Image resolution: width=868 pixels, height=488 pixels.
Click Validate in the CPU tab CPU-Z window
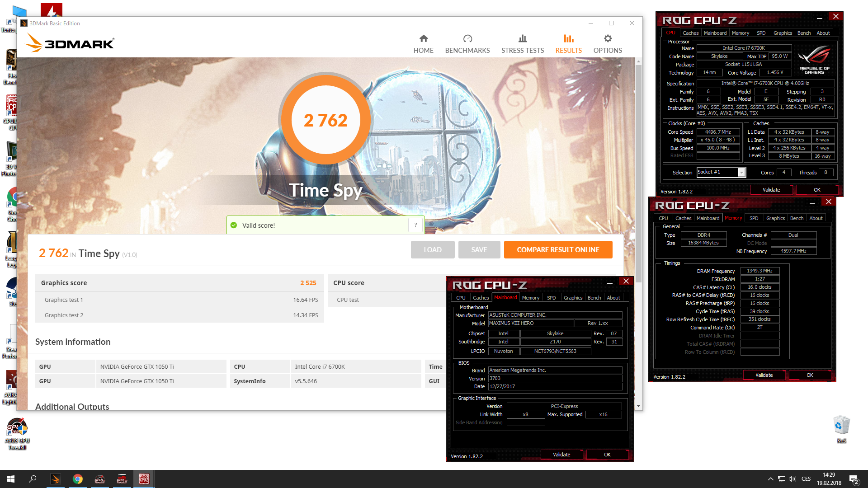(x=771, y=190)
